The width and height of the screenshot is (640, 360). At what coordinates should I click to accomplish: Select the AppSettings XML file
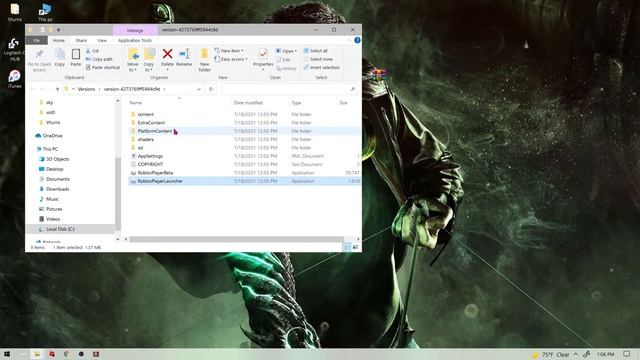(150, 156)
